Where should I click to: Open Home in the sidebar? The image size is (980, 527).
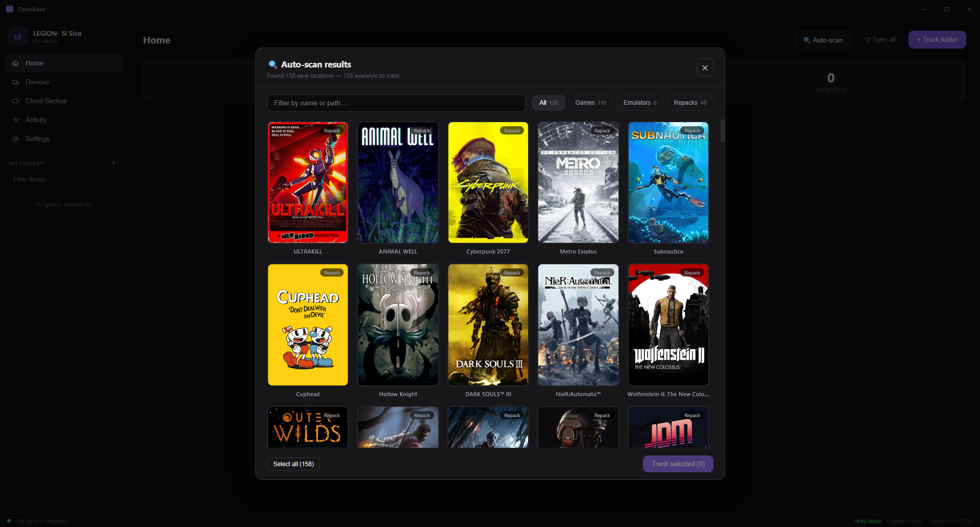(x=64, y=63)
